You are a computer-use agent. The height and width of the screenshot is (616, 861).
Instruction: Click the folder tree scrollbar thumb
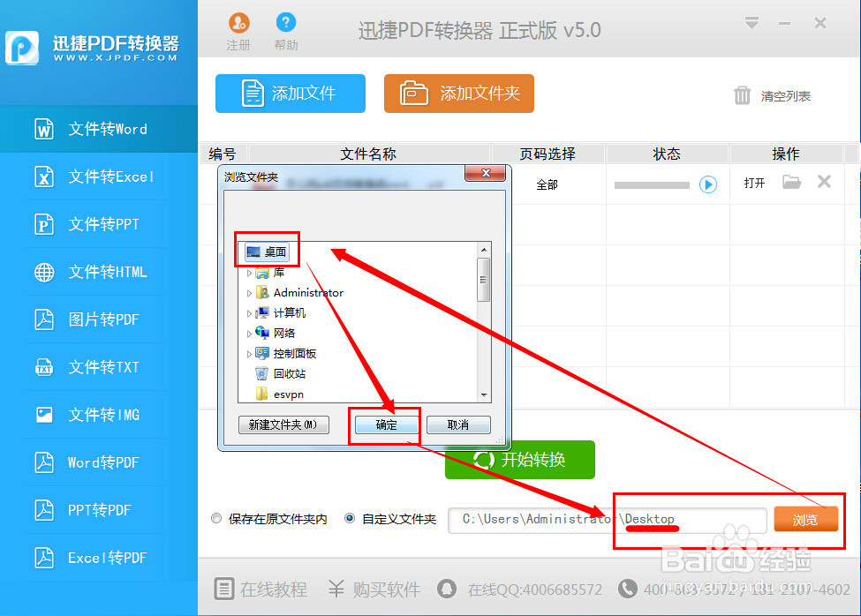click(484, 280)
